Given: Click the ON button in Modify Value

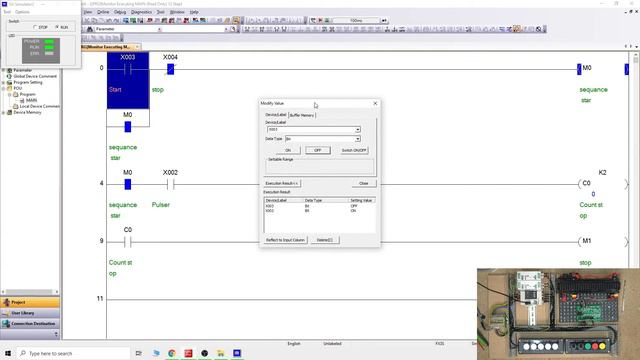Looking at the screenshot, I should click(x=288, y=150).
